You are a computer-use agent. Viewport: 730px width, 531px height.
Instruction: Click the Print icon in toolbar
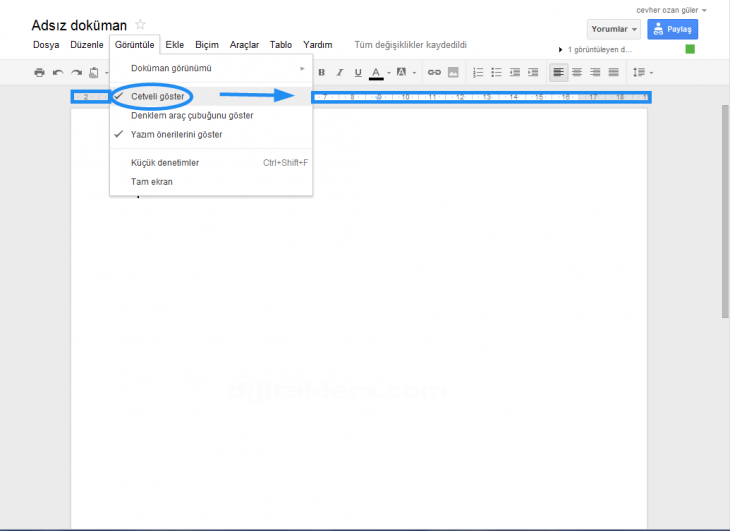click(40, 73)
